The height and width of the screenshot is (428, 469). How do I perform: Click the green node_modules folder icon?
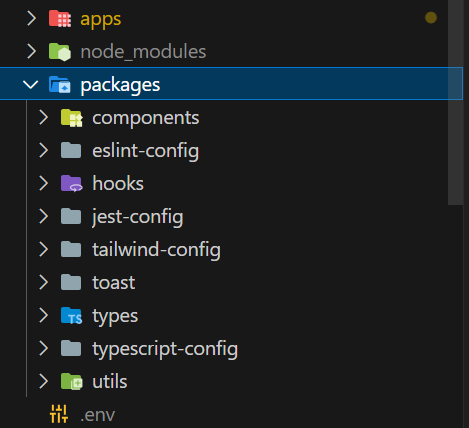(60, 52)
